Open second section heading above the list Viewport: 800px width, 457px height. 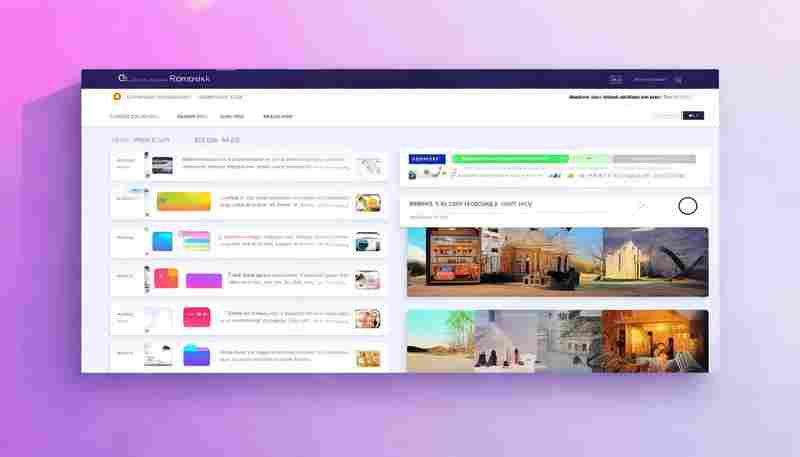(x=216, y=140)
